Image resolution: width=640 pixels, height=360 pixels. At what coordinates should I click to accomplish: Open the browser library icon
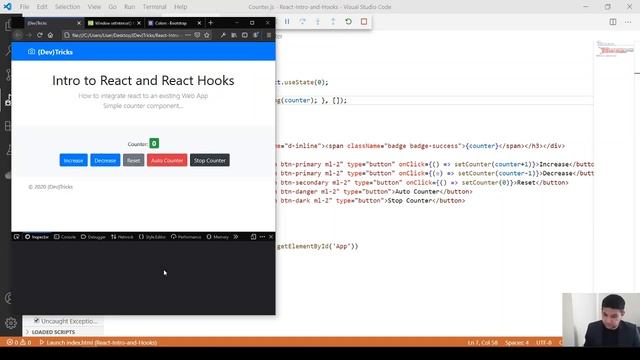pos(234,35)
